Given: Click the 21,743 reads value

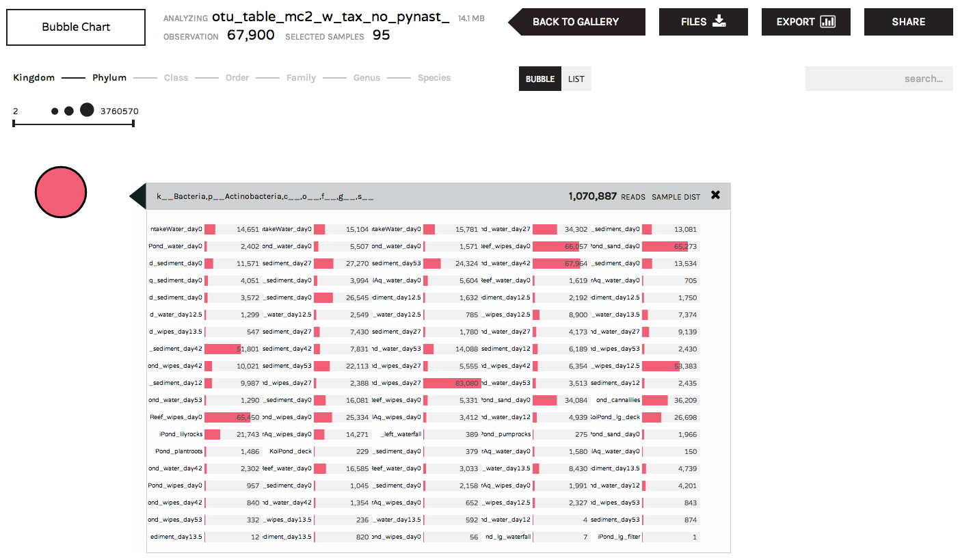Looking at the screenshot, I should click(x=248, y=434).
